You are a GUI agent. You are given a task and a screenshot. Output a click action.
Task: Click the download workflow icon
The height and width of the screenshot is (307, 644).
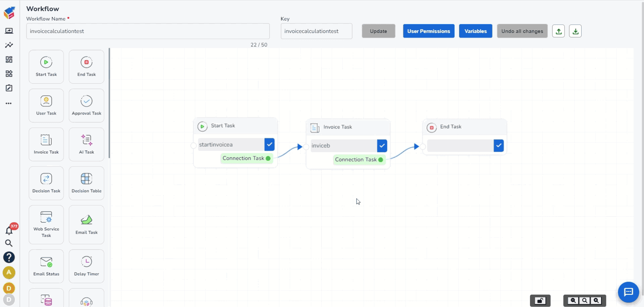[575, 31]
